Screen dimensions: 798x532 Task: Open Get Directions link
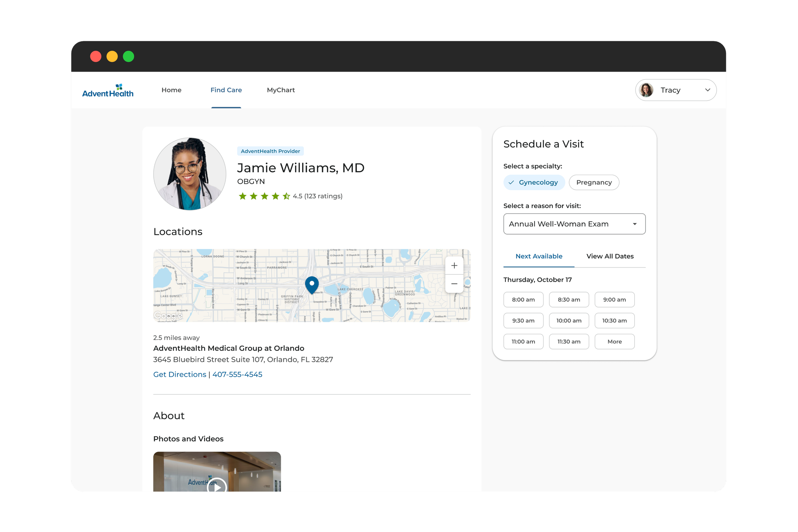179,375
